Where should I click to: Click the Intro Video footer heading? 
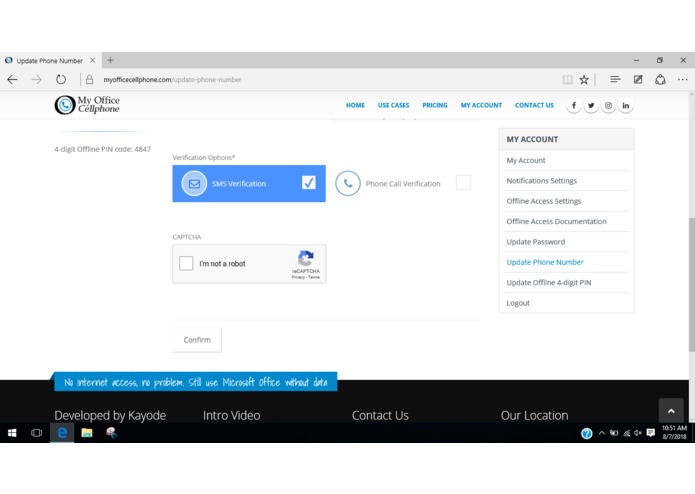[231, 416]
